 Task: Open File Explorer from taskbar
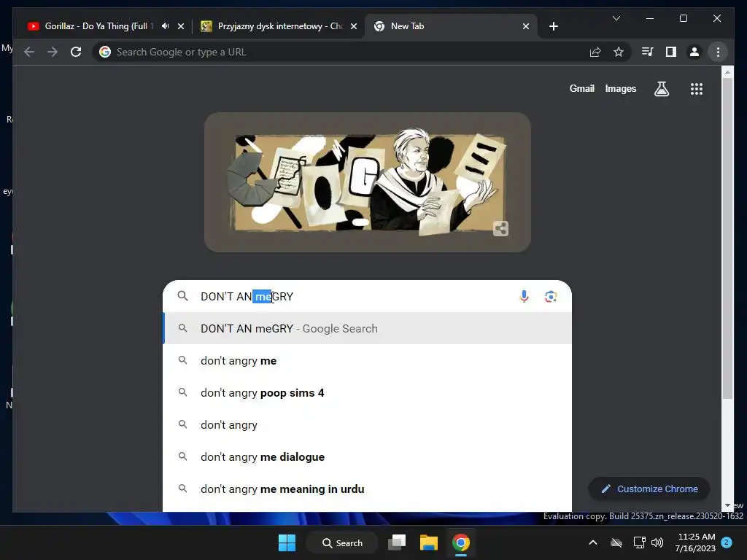coord(429,542)
